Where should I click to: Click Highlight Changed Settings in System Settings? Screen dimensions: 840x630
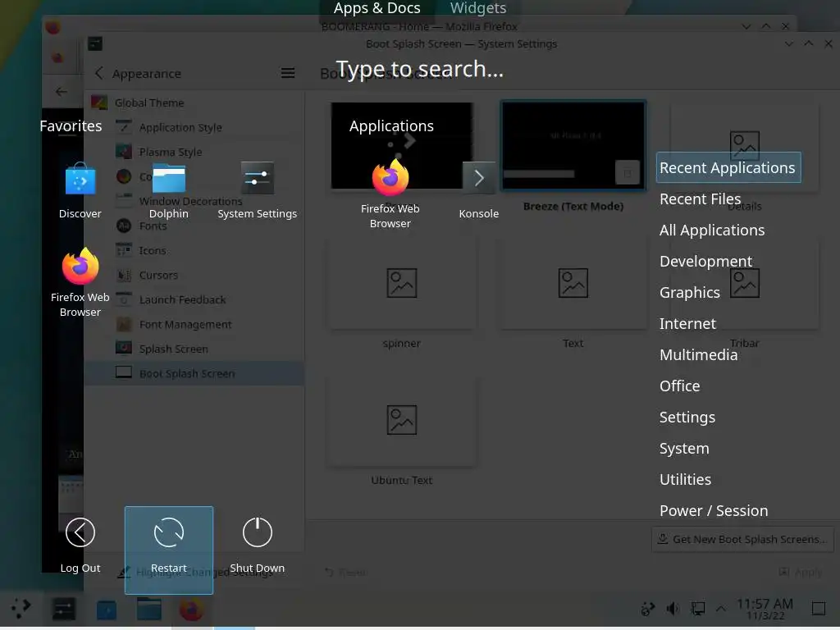click(x=195, y=572)
